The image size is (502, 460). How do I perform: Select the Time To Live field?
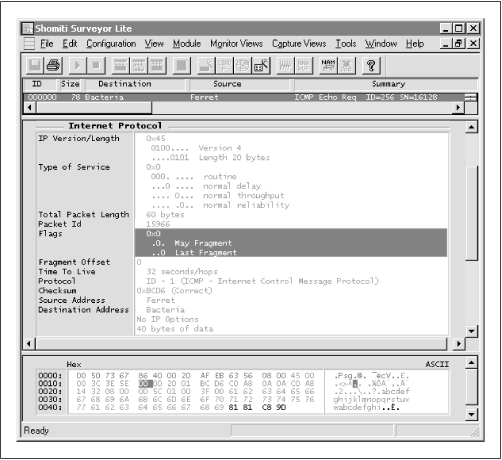point(67,272)
